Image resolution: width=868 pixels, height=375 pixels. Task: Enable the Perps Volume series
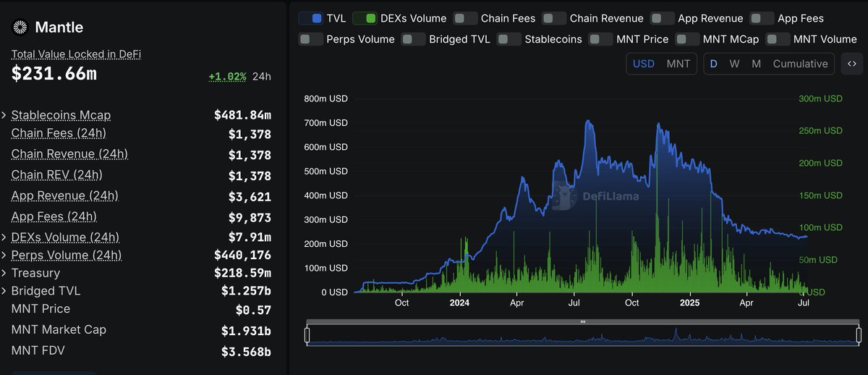click(310, 39)
